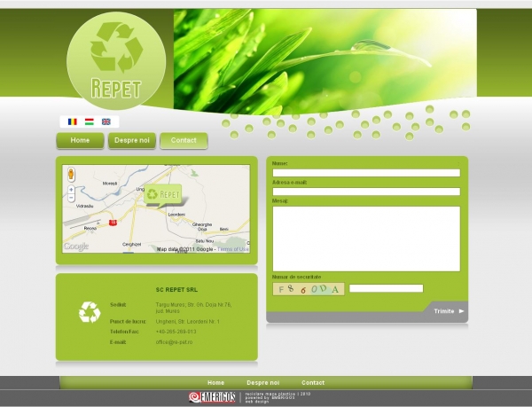This screenshot has height=407, width=532.
Task: Open the map Terms of Use link
Action: [233, 249]
